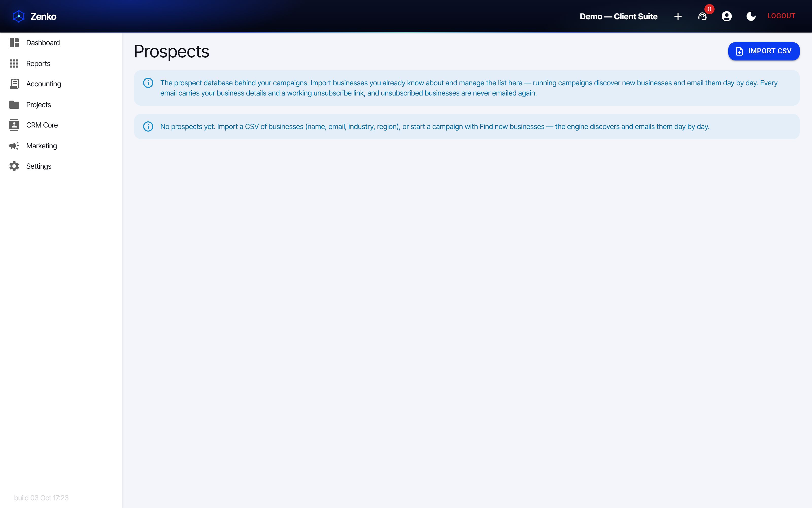The height and width of the screenshot is (508, 812).
Task: Click the CRM Core contacts icon
Action: pos(14,125)
